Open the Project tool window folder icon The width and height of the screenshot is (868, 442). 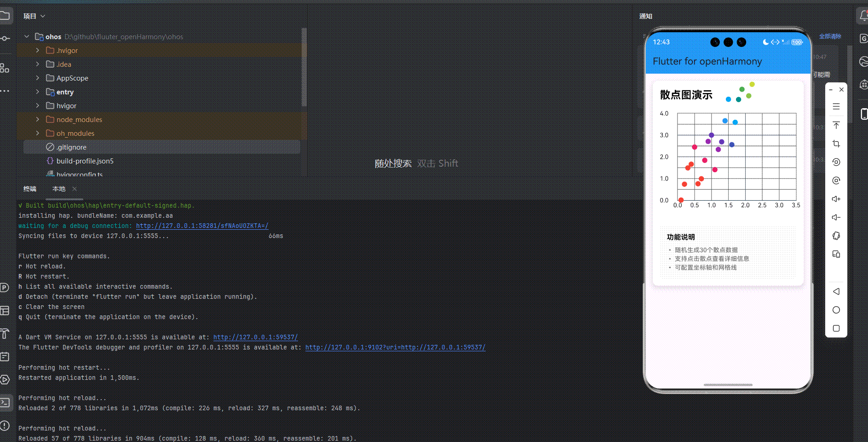point(5,16)
